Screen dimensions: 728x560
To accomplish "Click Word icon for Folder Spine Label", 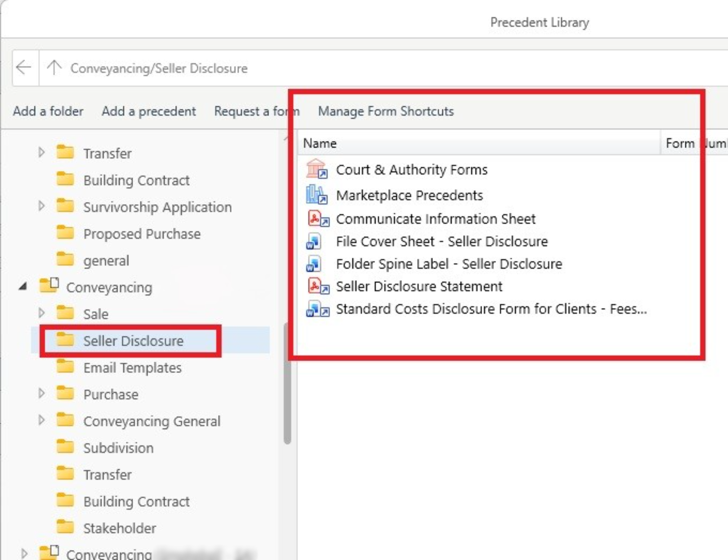I will pyautogui.click(x=313, y=264).
